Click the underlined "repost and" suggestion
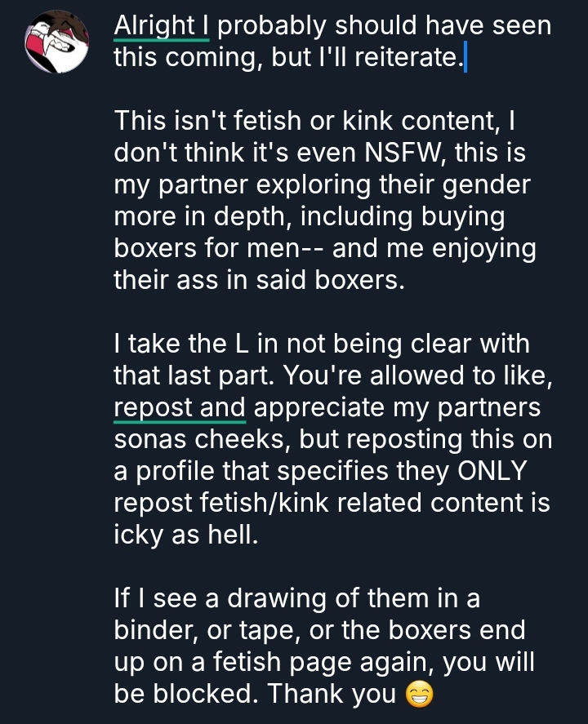This screenshot has height=724, width=588. coord(180,406)
